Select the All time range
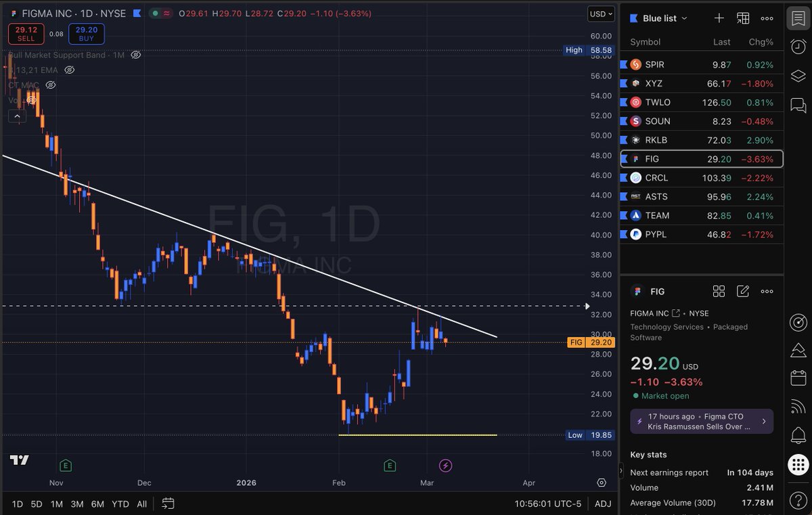Screen dimensions: 812x515 click(141, 503)
